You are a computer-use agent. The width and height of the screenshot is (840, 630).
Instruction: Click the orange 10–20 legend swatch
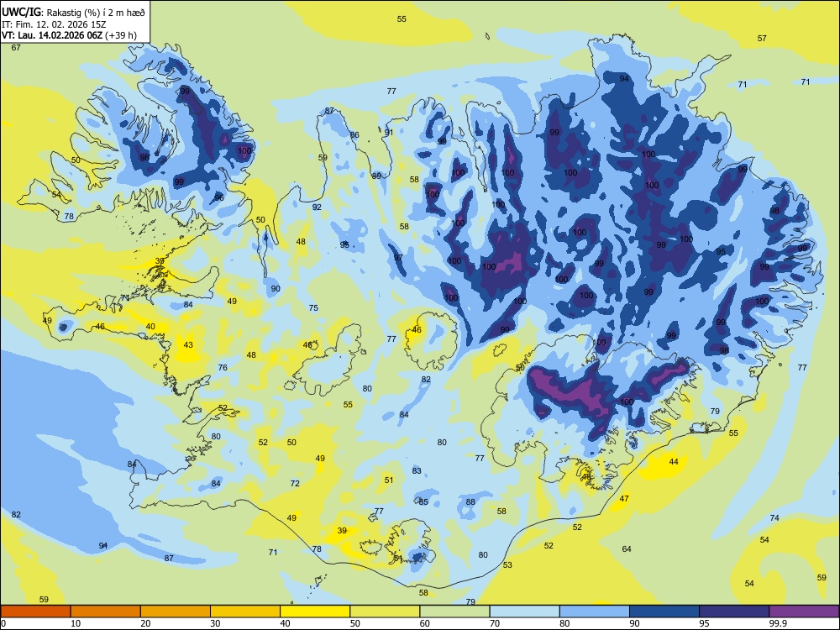(x=106, y=612)
